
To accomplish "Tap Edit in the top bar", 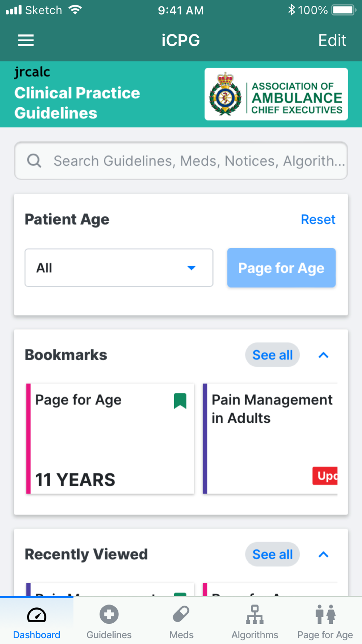I will point(332,40).
